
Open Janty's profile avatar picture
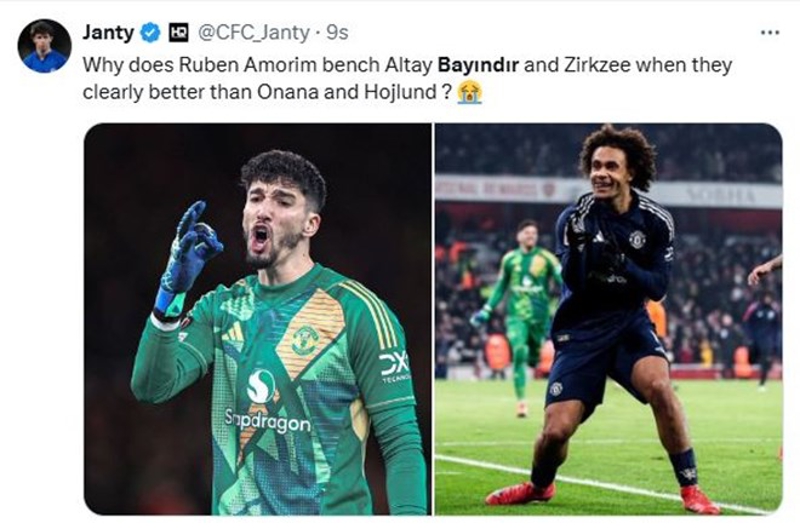click(x=44, y=46)
